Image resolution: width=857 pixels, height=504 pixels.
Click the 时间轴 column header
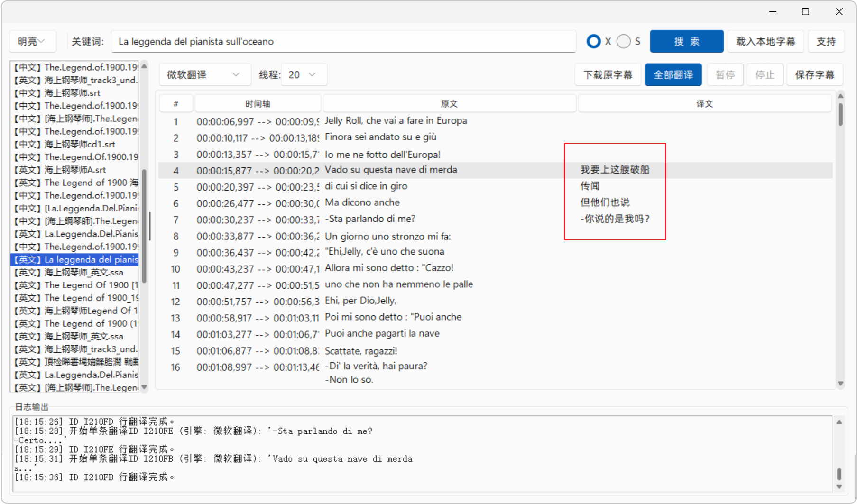[258, 104]
